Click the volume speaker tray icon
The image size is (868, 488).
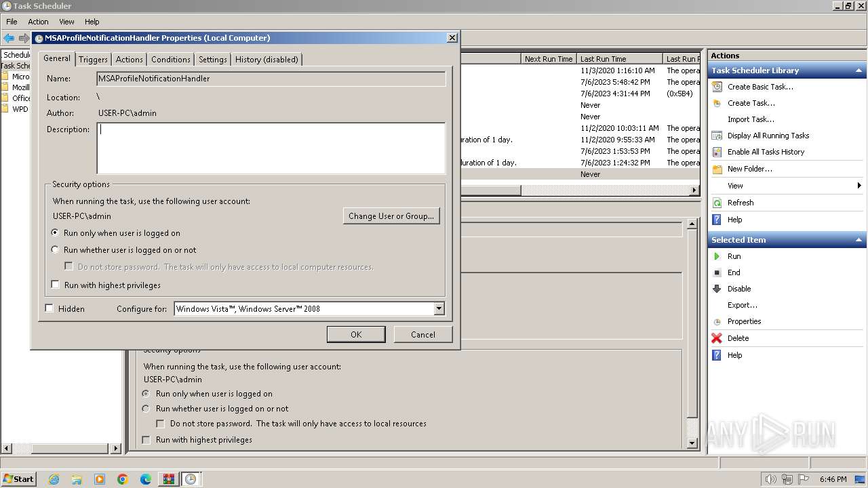click(771, 479)
